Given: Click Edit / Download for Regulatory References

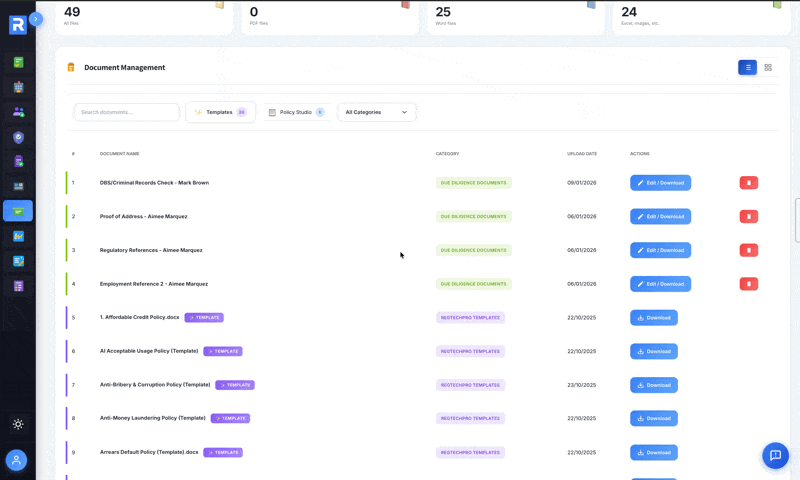Looking at the screenshot, I should [x=660, y=250].
